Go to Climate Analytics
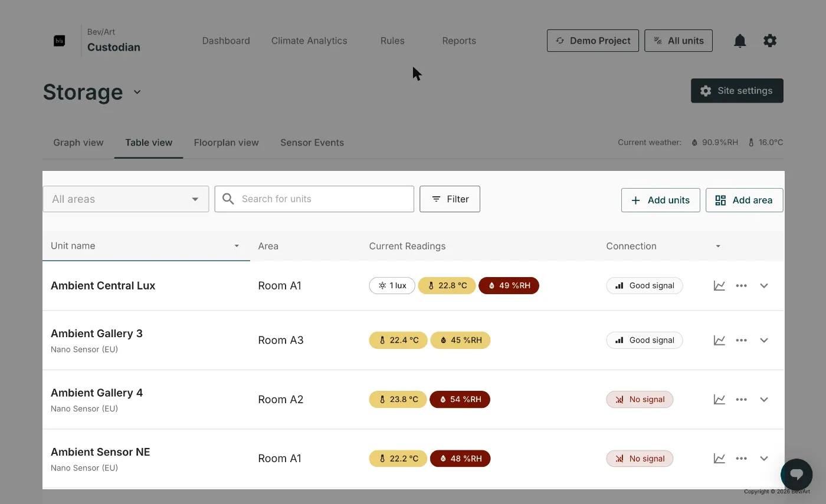This screenshot has width=826, height=504. [309, 41]
